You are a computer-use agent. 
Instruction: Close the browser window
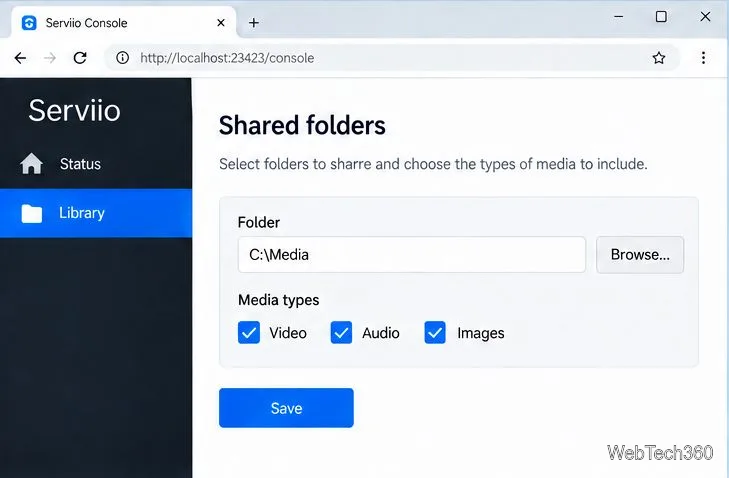705,17
